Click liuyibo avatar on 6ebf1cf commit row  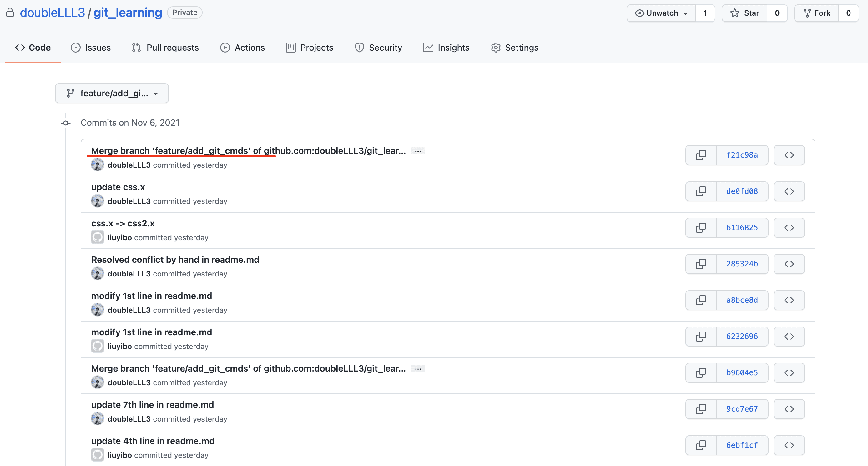click(97, 455)
